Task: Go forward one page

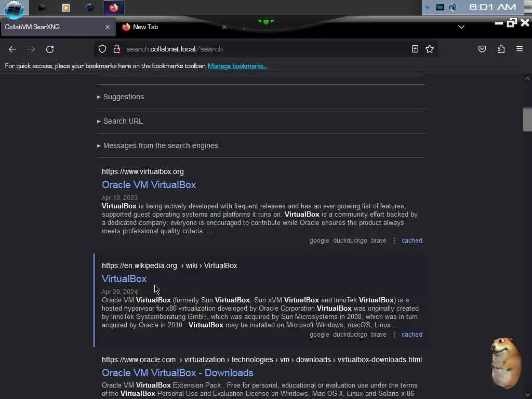Action: click(x=31, y=49)
